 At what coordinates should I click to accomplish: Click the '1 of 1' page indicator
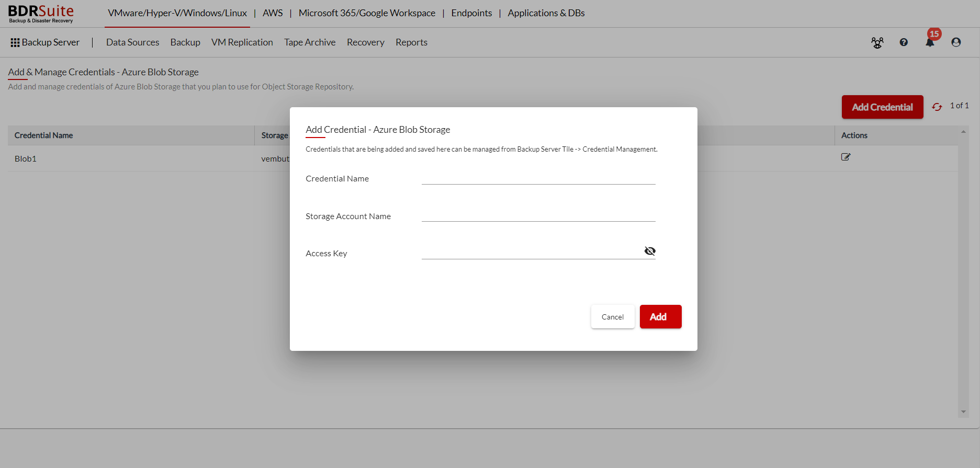[960, 106]
